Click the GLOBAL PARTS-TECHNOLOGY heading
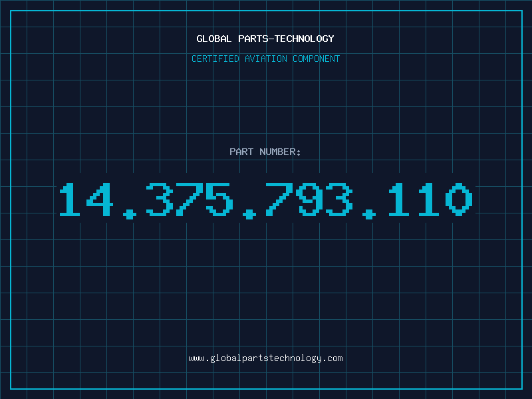This screenshot has height=399, width=532. point(265,39)
